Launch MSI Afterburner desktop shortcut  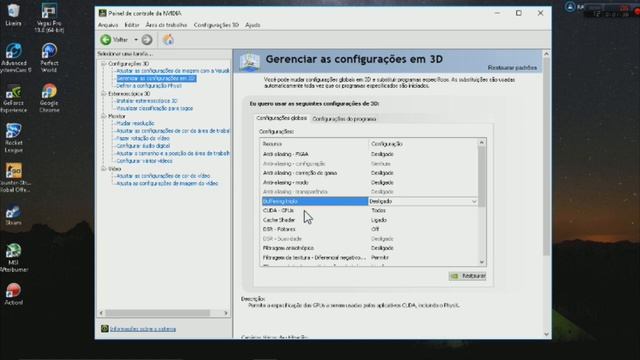click(13, 258)
